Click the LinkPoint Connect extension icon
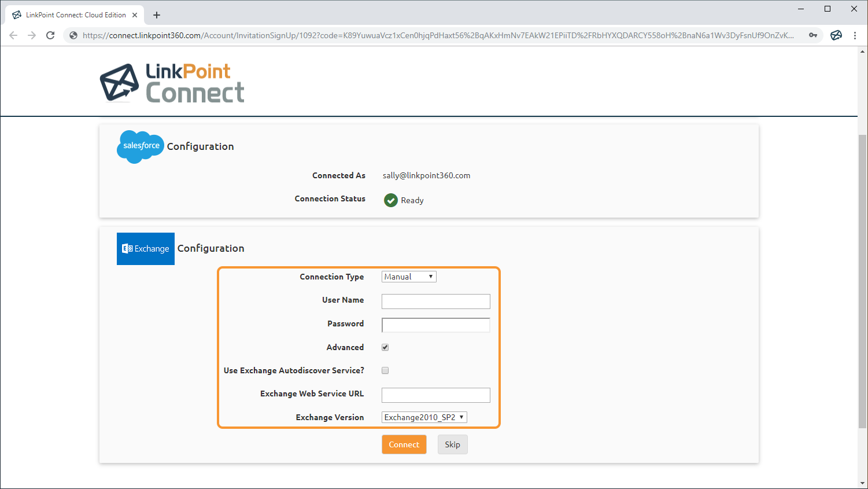This screenshot has height=489, width=868. (x=836, y=35)
